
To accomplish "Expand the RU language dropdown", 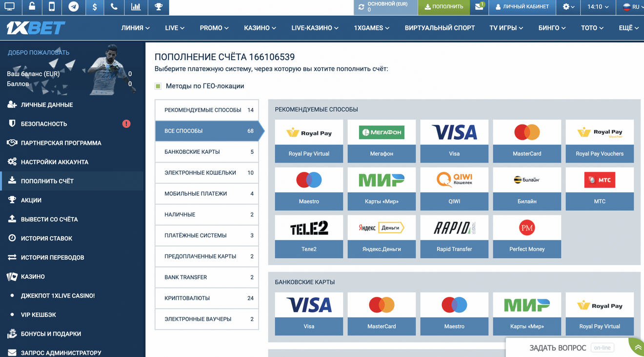I will (630, 7).
